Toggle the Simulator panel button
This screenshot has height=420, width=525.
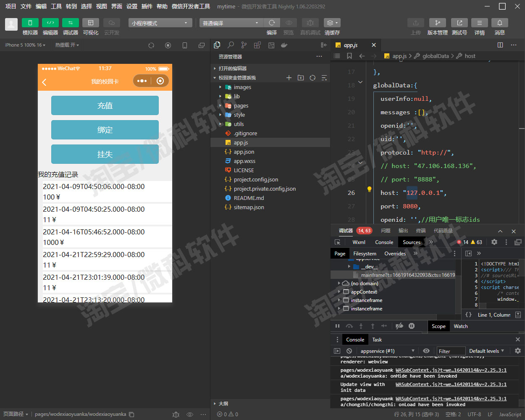click(30, 23)
